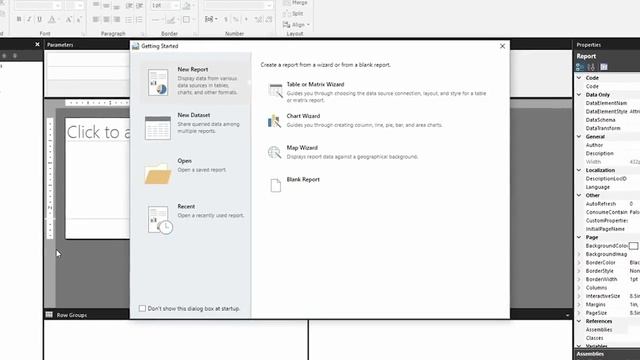
Task: Click the border color pen icon
Action: [x=171, y=19]
